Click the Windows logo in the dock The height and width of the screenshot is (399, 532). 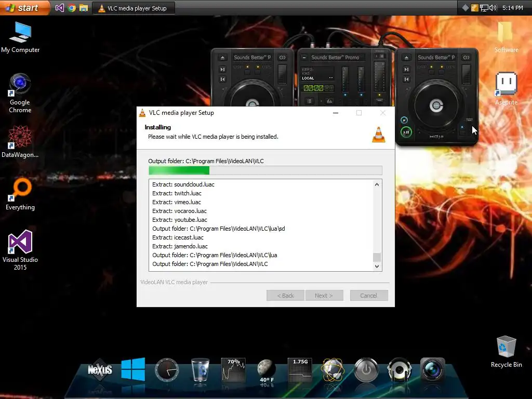[x=133, y=369]
